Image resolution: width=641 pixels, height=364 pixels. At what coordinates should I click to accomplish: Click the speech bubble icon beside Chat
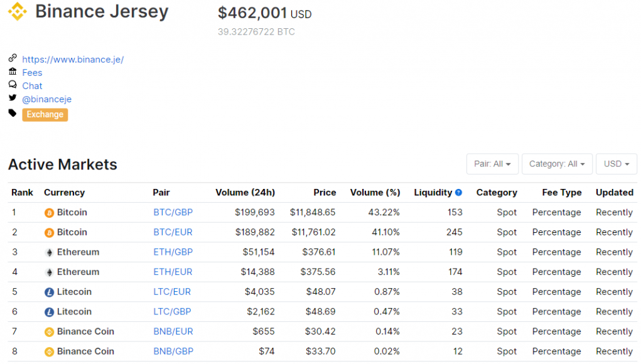tap(13, 85)
